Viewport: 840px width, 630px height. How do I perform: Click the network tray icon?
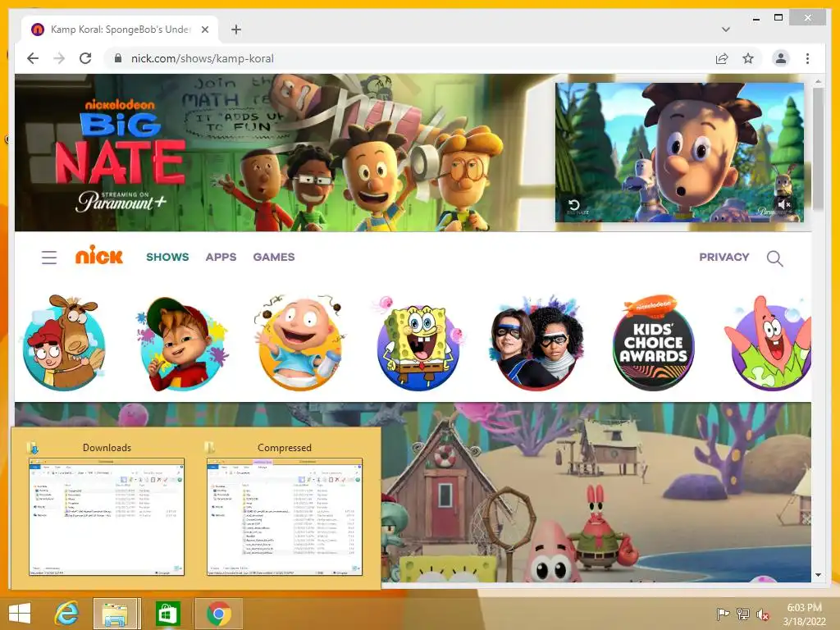[743, 614]
